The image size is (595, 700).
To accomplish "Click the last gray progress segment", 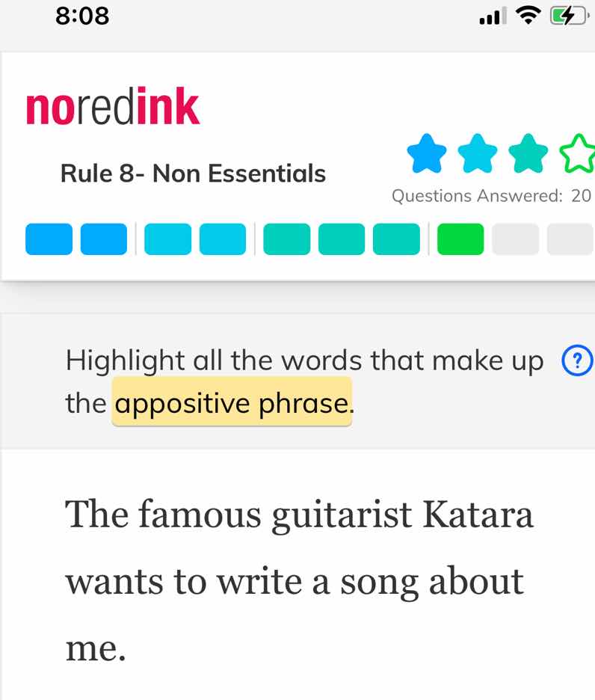I will pyautogui.click(x=570, y=238).
